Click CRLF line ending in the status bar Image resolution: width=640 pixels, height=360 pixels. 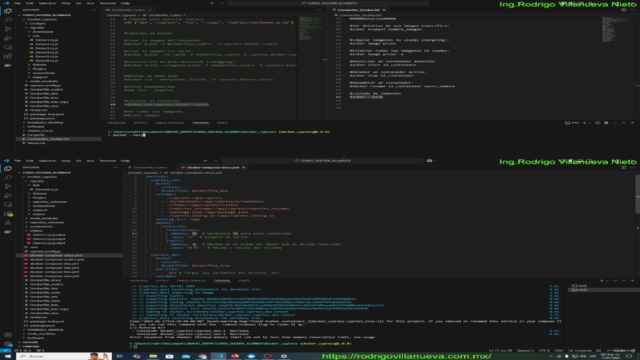[559, 351]
